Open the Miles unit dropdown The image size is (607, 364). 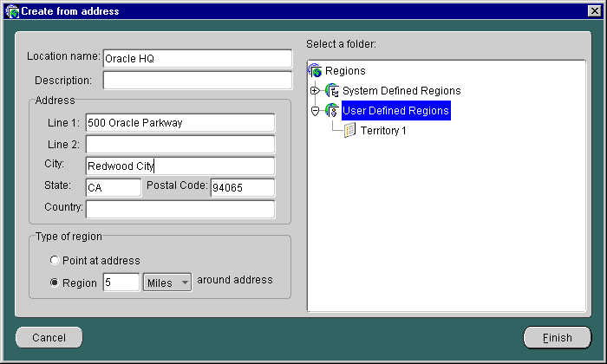[x=167, y=283]
